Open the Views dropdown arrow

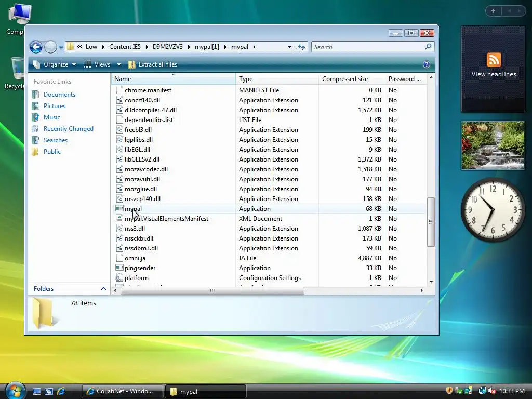point(119,64)
